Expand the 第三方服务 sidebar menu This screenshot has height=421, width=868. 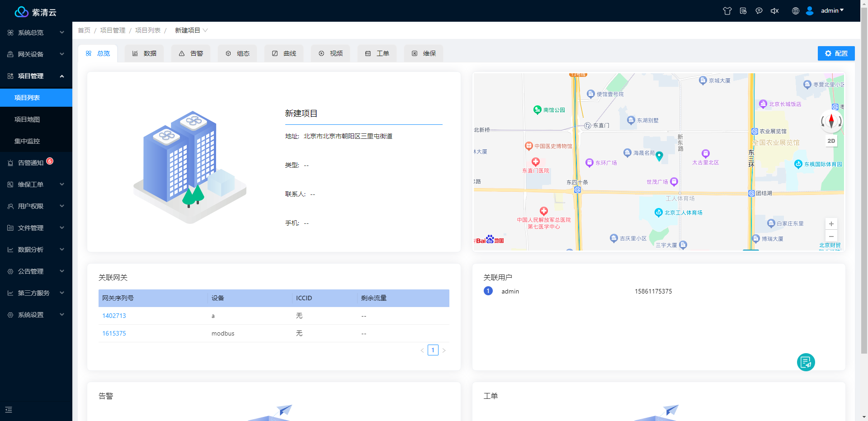(36, 293)
